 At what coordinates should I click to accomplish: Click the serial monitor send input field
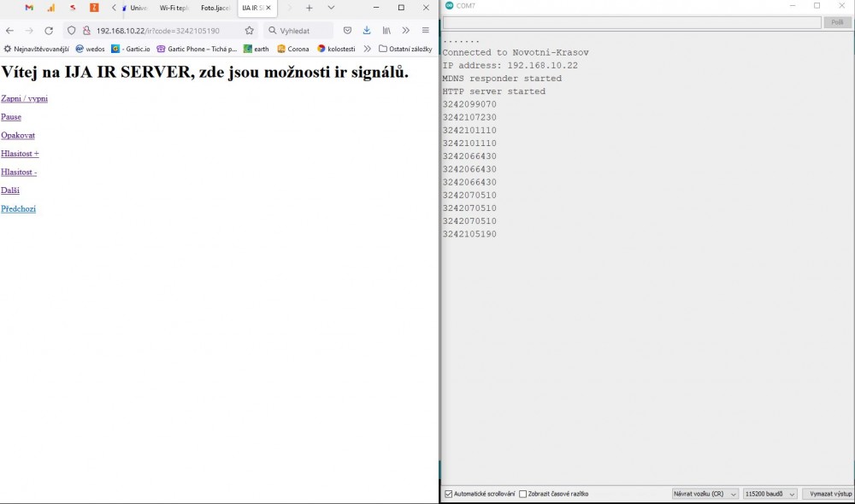coord(631,22)
